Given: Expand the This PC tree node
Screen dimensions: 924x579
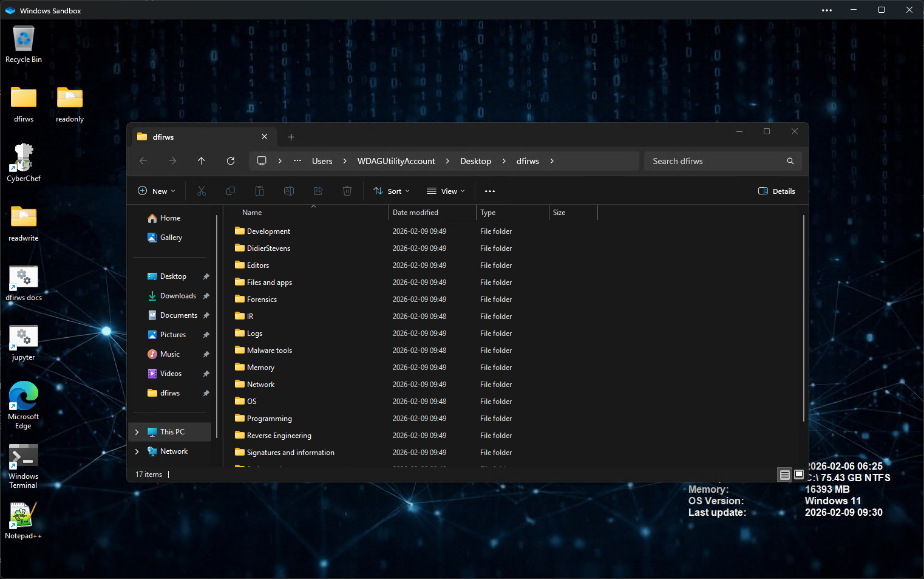Looking at the screenshot, I should tap(137, 432).
